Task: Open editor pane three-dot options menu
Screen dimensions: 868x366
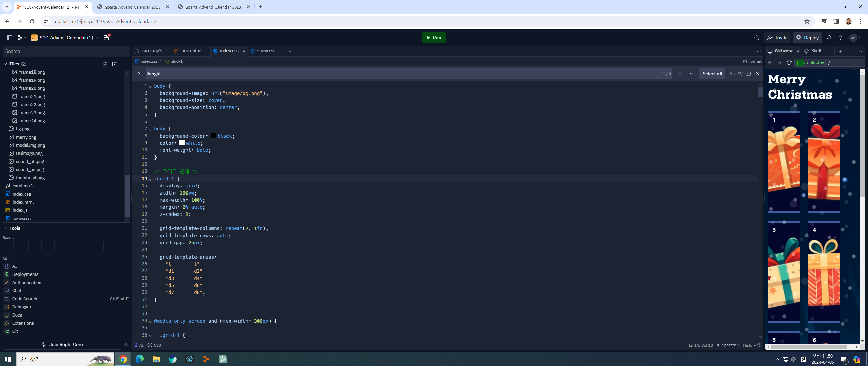Action: click(759, 51)
